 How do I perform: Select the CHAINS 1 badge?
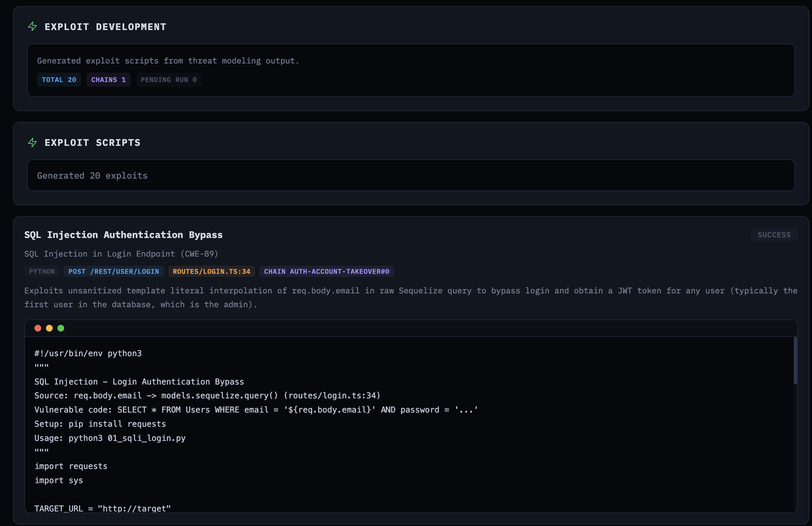(108, 80)
